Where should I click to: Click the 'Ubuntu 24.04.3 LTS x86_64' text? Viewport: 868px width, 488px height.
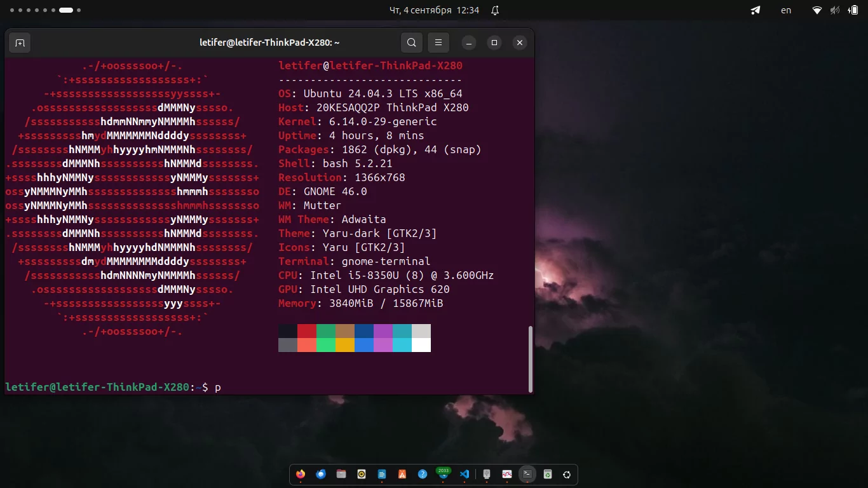click(383, 94)
